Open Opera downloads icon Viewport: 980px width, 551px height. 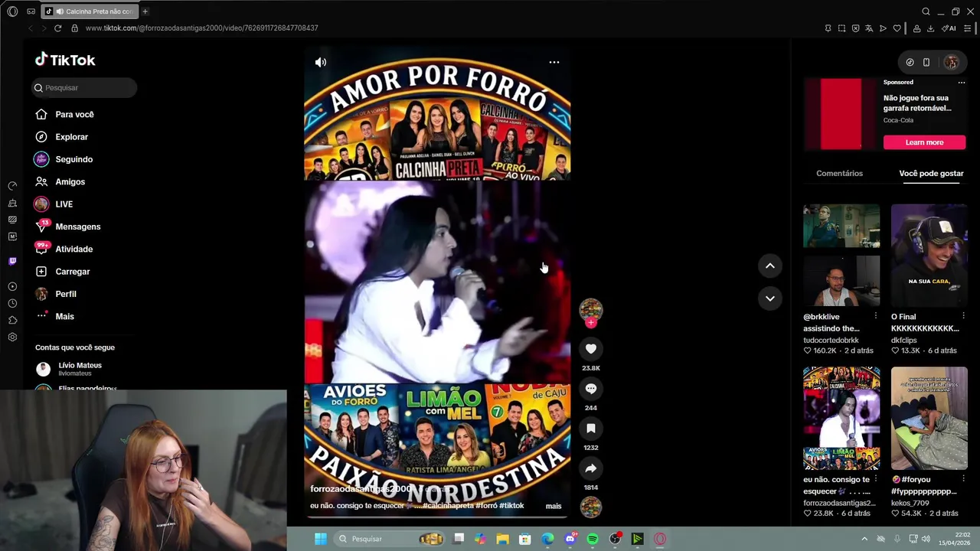coord(930,28)
